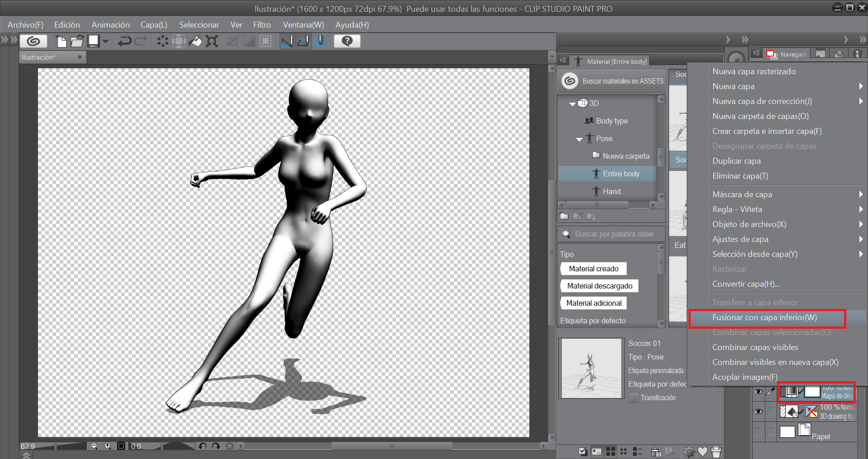
Task: Rotate canvas right with clockwise icon
Action: pos(216,446)
